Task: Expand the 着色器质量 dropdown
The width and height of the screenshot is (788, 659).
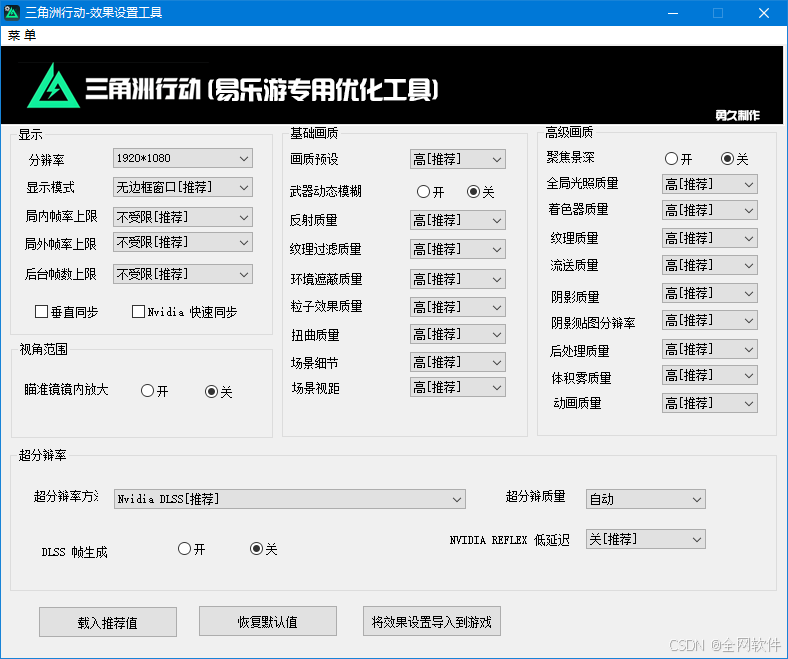Action: coord(710,210)
